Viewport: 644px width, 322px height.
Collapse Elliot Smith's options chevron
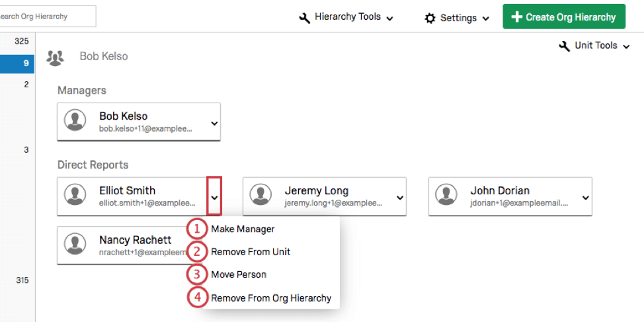(214, 196)
